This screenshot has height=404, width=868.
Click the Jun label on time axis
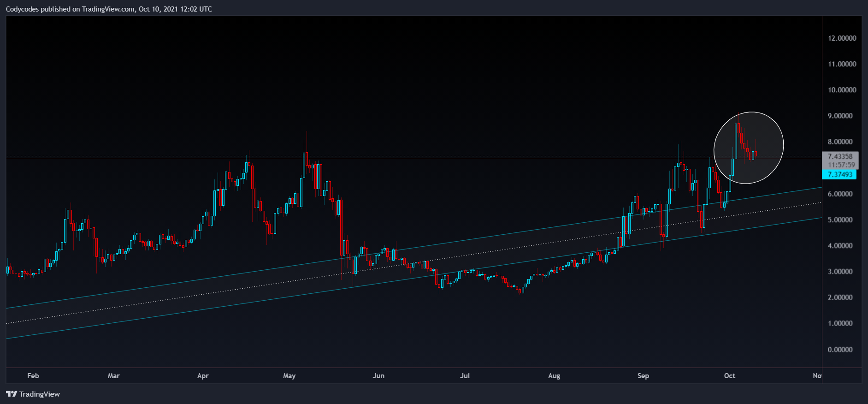[x=378, y=375]
